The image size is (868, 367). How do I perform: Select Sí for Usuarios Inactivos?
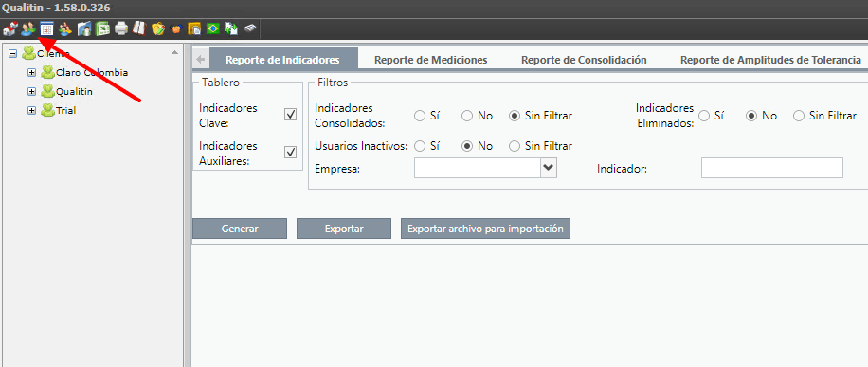coord(420,146)
